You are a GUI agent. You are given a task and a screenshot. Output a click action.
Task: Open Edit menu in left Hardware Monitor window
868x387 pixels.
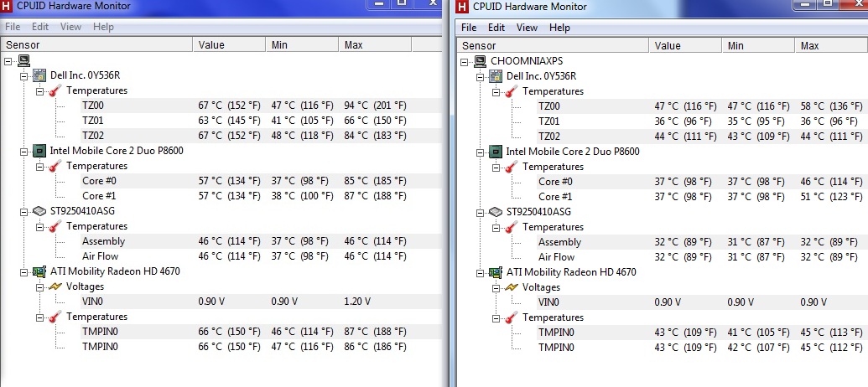[x=40, y=27]
